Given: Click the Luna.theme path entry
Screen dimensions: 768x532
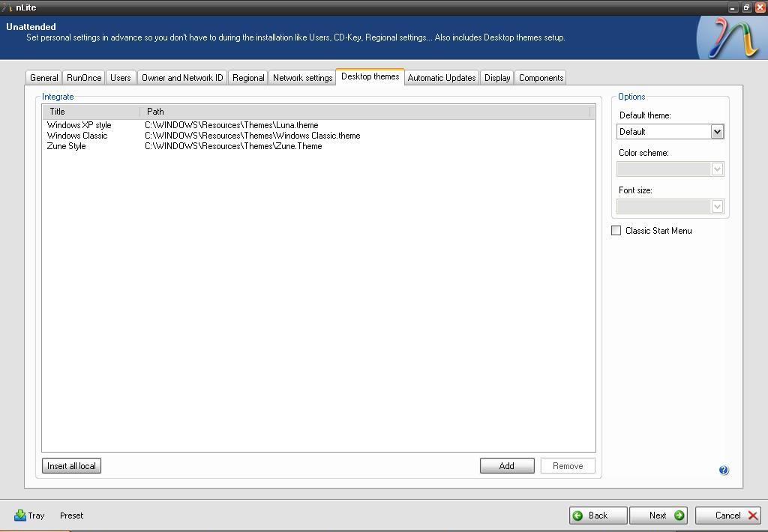Looking at the screenshot, I should coord(231,125).
